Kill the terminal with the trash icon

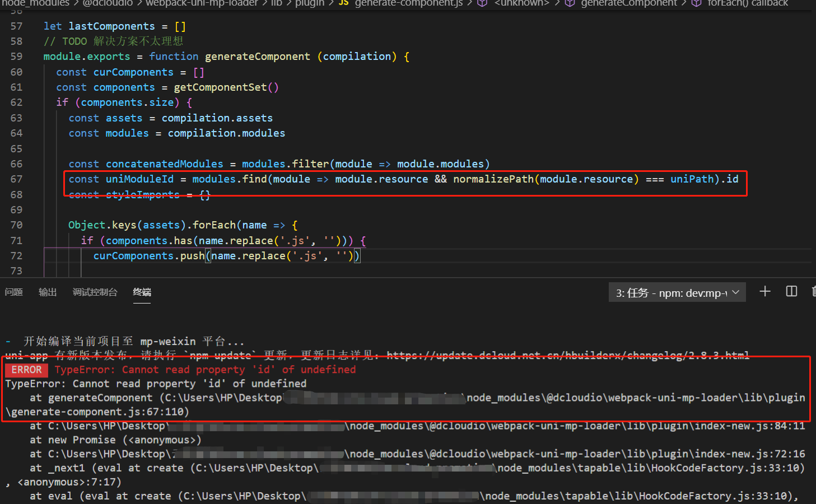point(813,291)
